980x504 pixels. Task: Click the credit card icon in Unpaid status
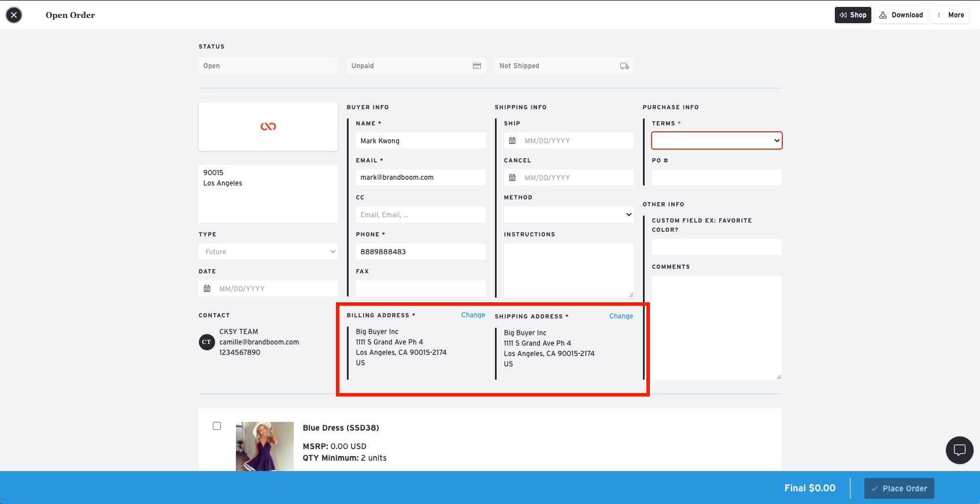click(476, 66)
